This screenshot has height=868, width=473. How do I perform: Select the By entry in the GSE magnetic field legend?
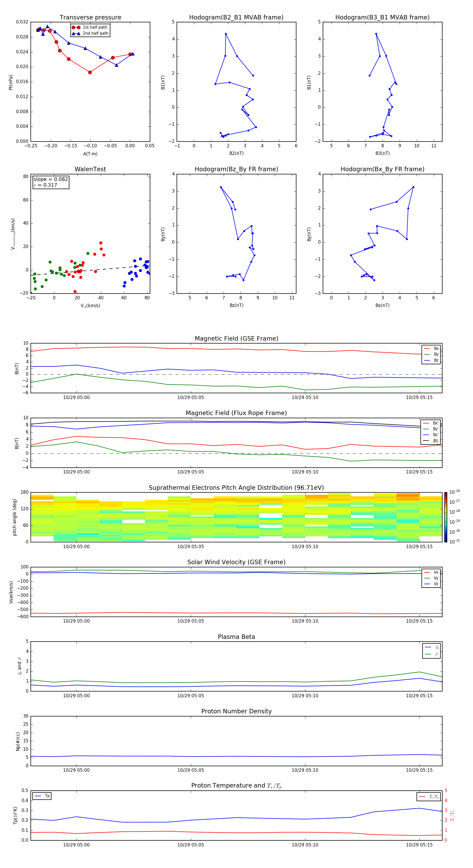[x=431, y=354]
